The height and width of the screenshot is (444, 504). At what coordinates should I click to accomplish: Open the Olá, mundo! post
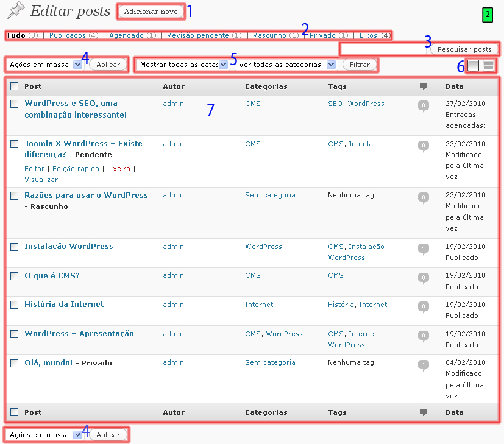(49, 363)
